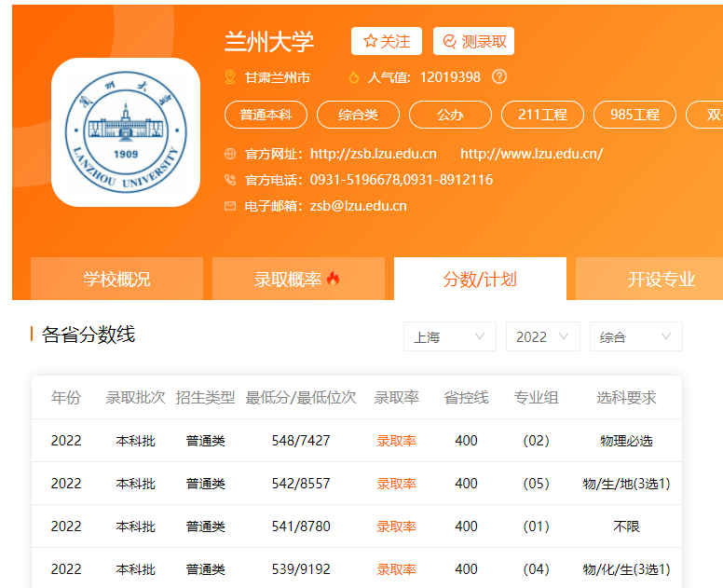723x588 pixels.
Task: Click the question mark help icon
Action: pos(499,76)
